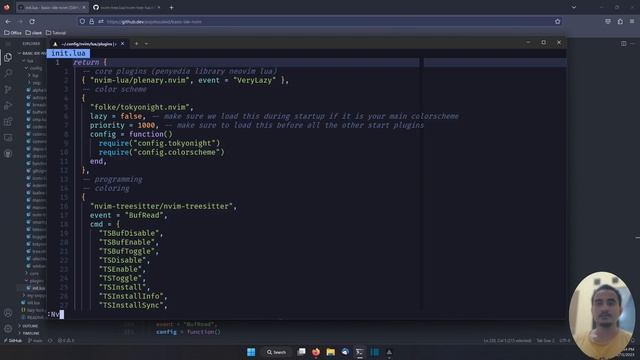
Task: Open the middle bookmarks folder
Action: tap(33, 33)
